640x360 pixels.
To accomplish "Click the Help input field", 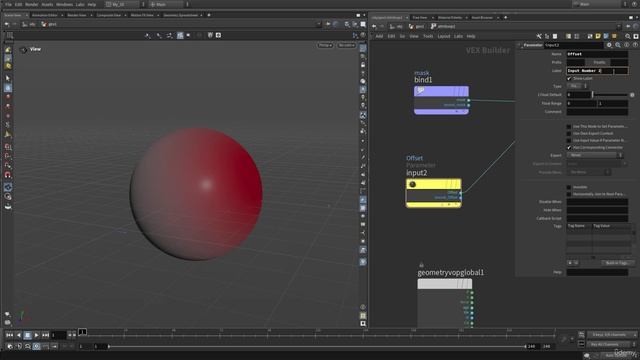I will (x=597, y=272).
